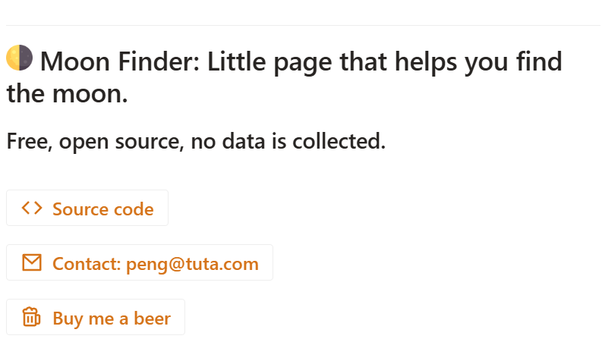
Task: Click the word "beer" in donate button
Action: 152,318
